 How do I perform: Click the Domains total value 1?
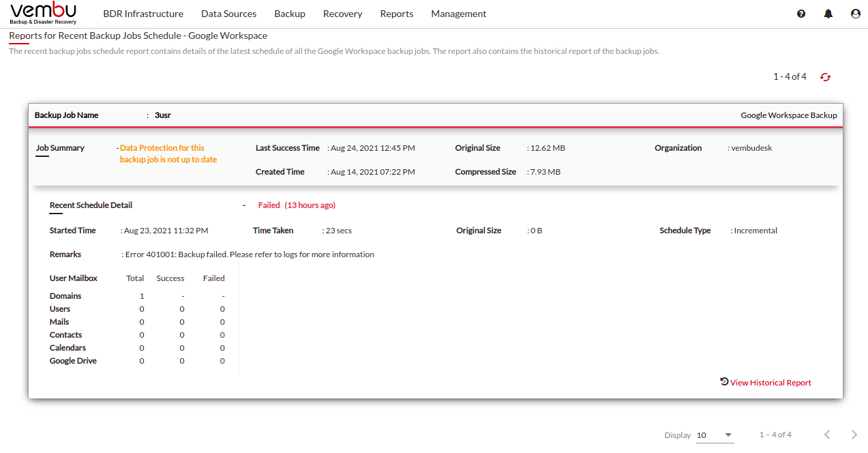pyautogui.click(x=142, y=296)
